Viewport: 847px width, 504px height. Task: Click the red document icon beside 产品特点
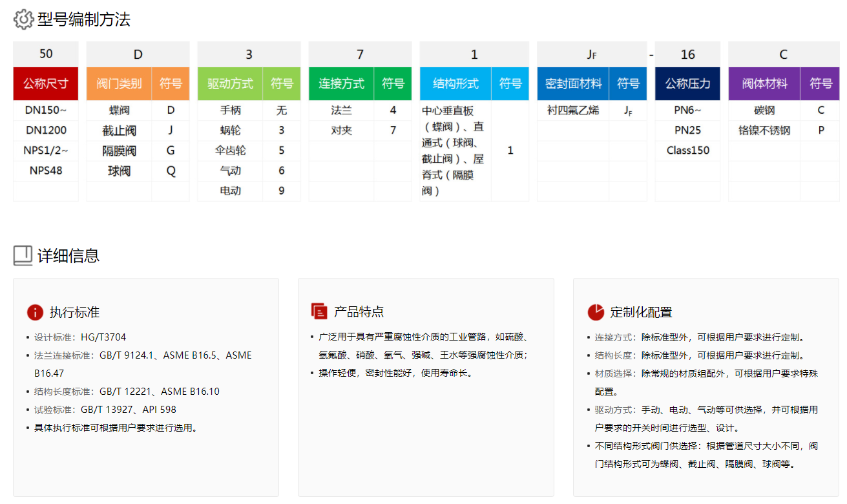pos(319,311)
